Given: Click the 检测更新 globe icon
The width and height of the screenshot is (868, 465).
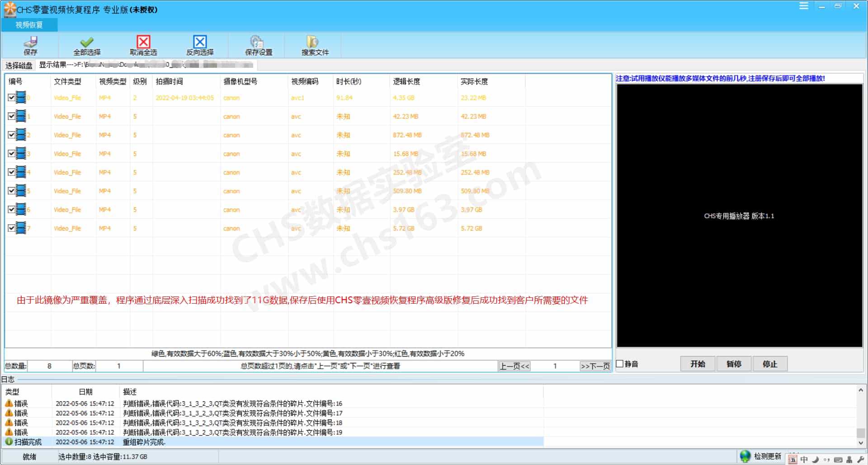Looking at the screenshot, I should pos(745,456).
